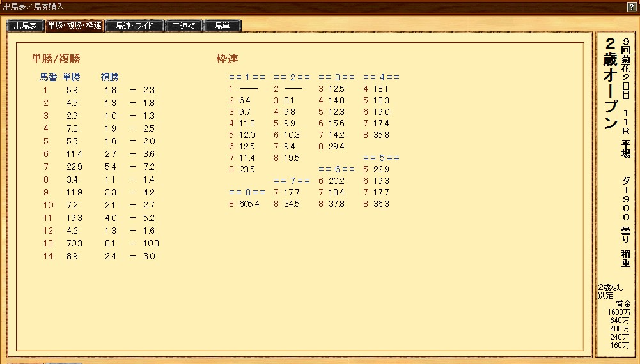The image size is (640, 364).
Task: Select bracket quinella 2-8 odds 19.5
Action: (x=292, y=158)
